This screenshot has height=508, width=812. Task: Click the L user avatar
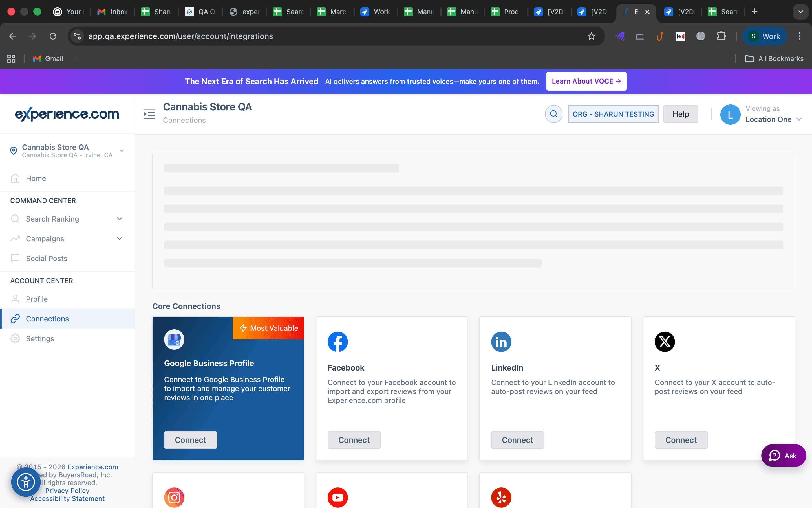[x=731, y=115]
